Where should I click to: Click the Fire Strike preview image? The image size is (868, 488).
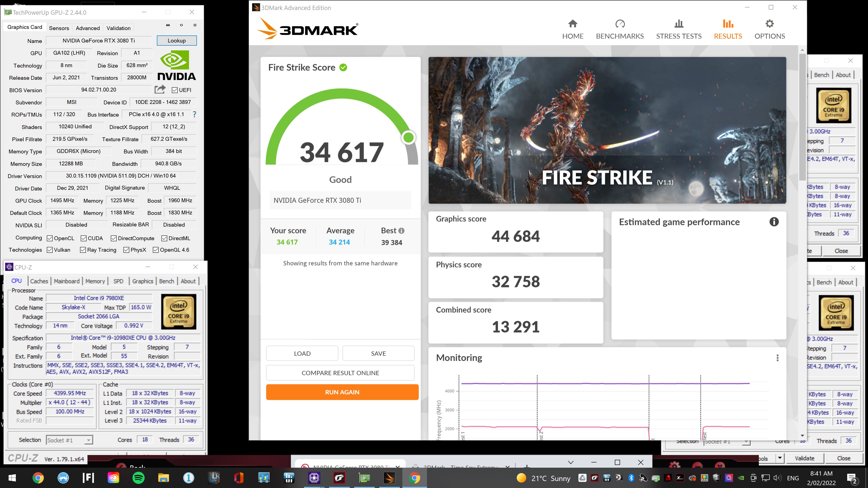point(607,130)
